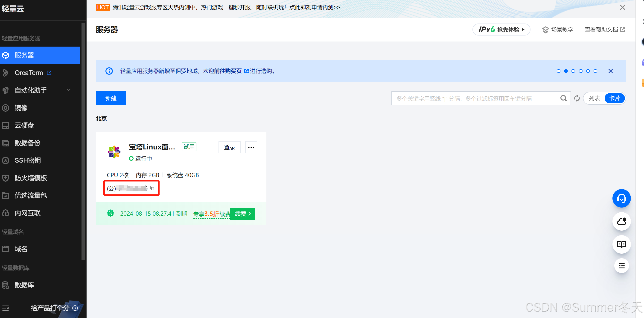
Task: Open the documentation book floating button
Action: click(622, 244)
